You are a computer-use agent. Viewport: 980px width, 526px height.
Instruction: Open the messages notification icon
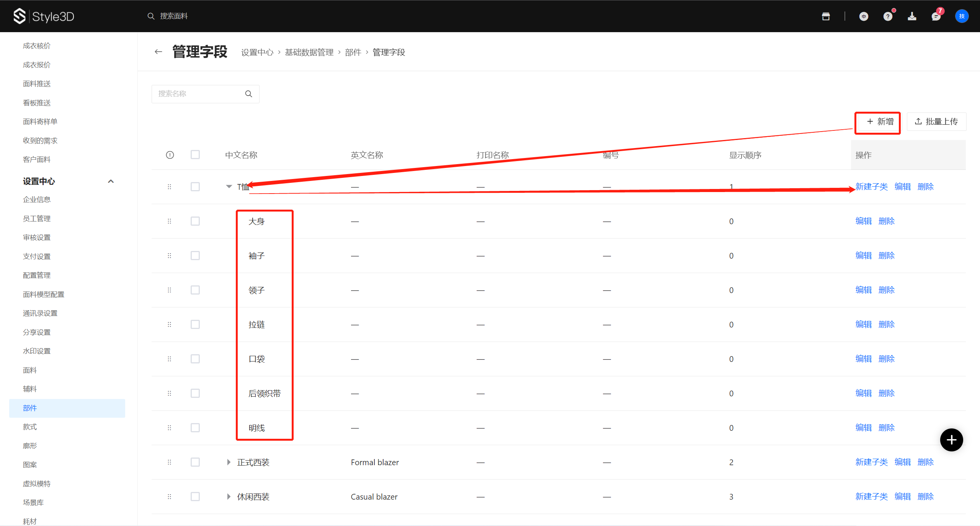[x=936, y=16]
